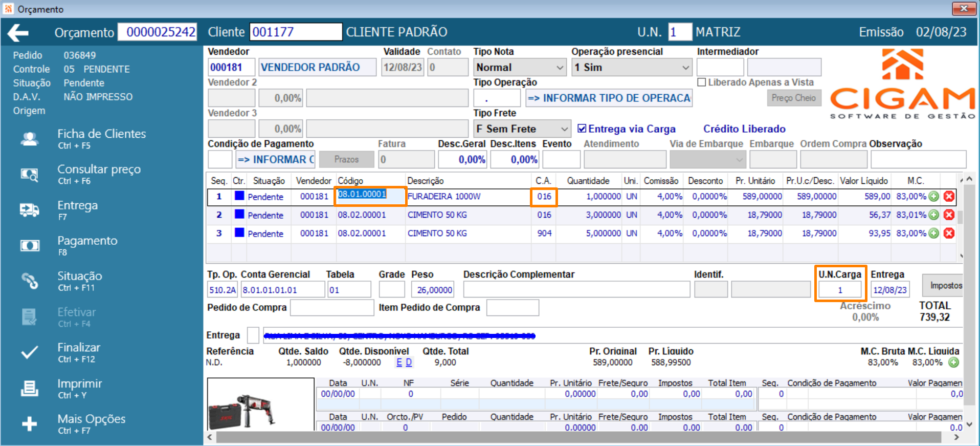
Task: Focus the Descrição Complementar field
Action: coord(576,289)
